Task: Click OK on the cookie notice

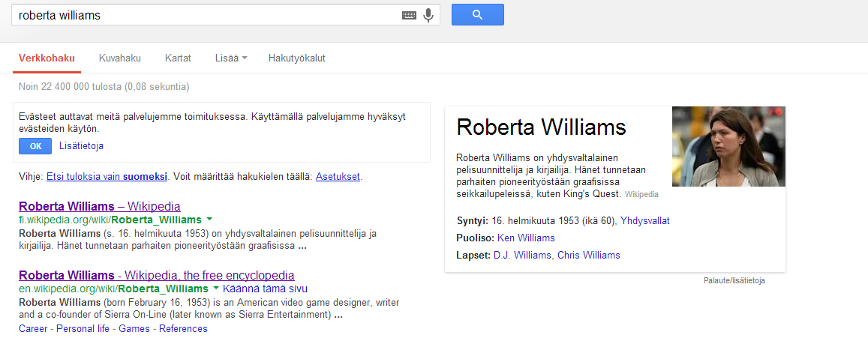Action: 35,146
